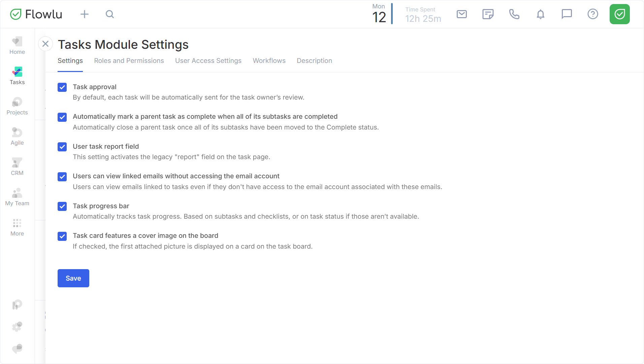644x364 pixels.
Task: Click the phone call icon
Action: [514, 14]
